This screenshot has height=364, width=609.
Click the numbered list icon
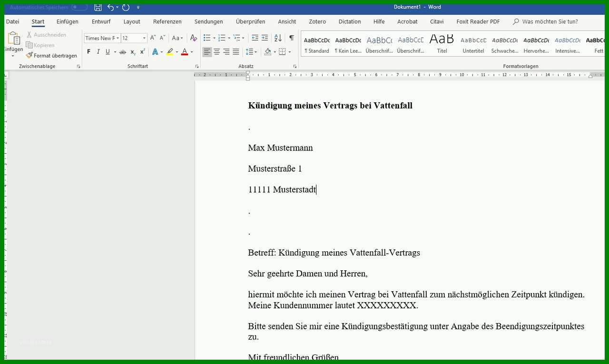pyautogui.click(x=222, y=38)
